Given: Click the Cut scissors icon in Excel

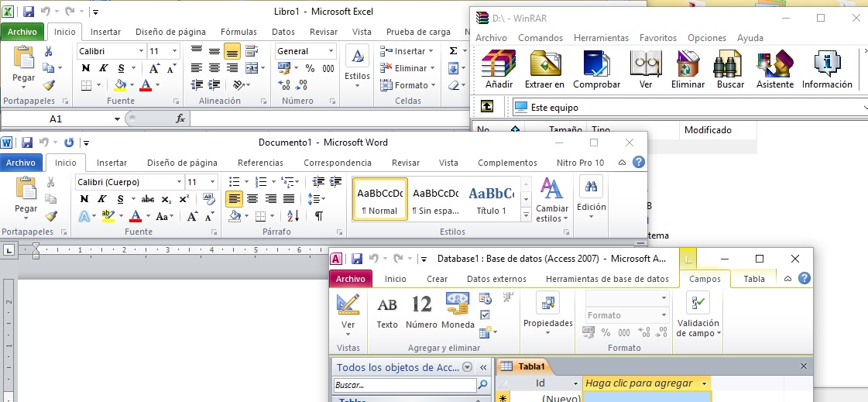Looking at the screenshot, I should pos(48,51).
